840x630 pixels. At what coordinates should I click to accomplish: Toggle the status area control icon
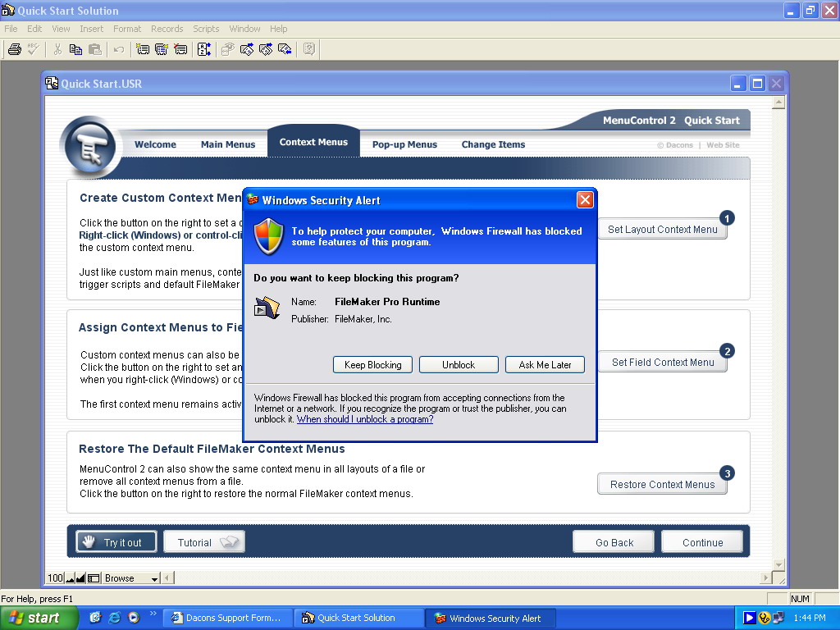(x=94, y=578)
